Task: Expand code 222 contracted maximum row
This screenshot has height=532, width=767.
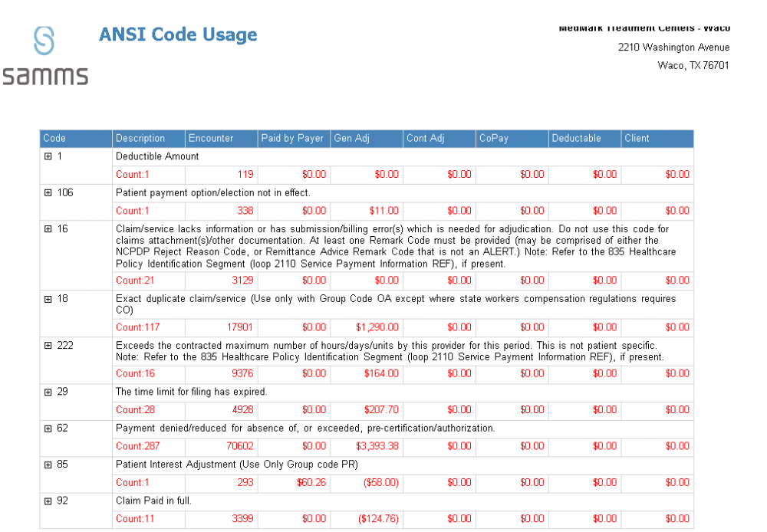Action: (x=47, y=345)
